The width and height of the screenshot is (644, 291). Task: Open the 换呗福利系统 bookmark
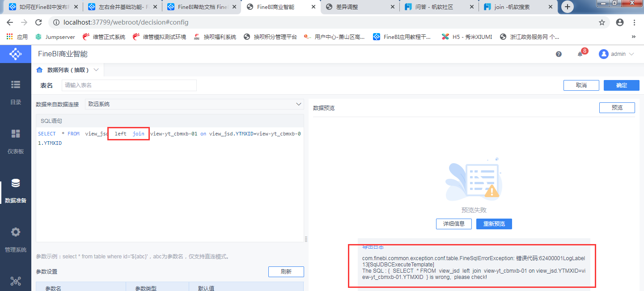click(215, 37)
